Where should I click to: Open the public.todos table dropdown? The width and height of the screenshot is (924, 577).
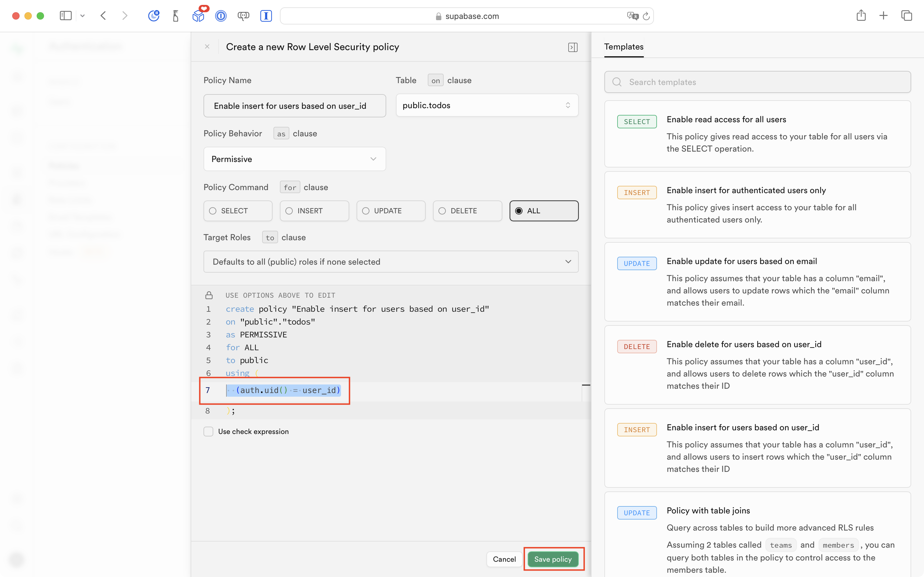(487, 105)
